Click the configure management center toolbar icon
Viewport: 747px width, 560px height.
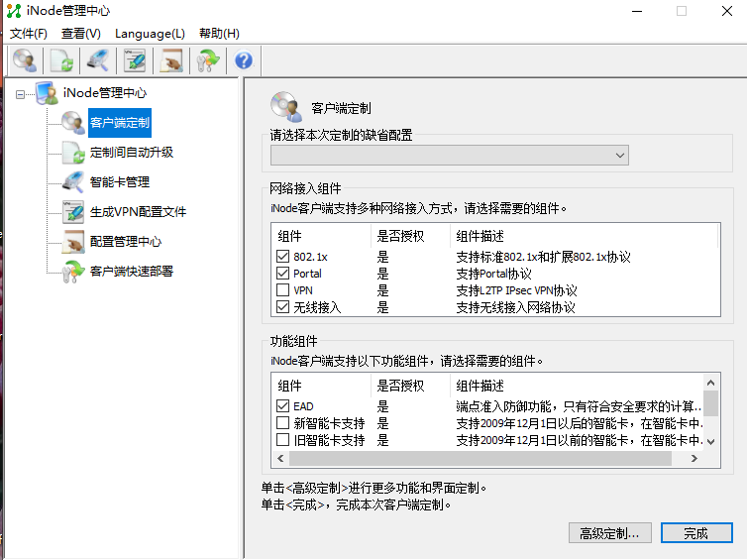point(171,60)
